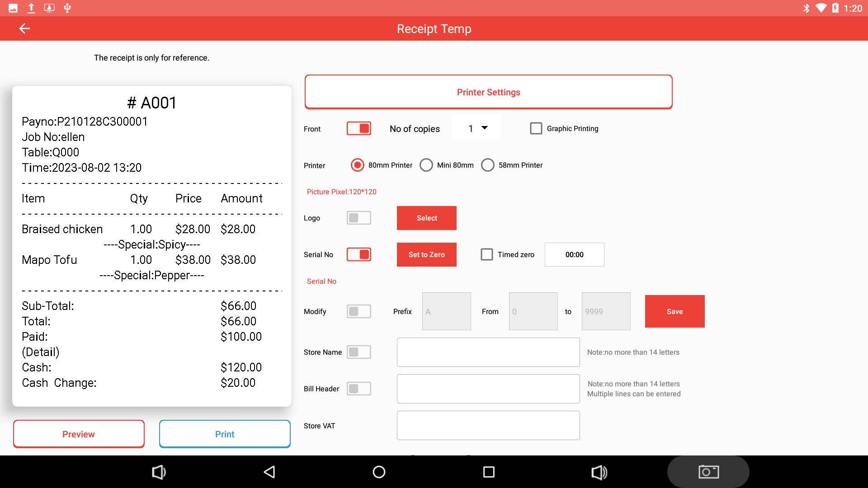Viewport: 868px width, 488px height.
Task: Turn on the Logo toggle switch
Action: click(x=359, y=218)
